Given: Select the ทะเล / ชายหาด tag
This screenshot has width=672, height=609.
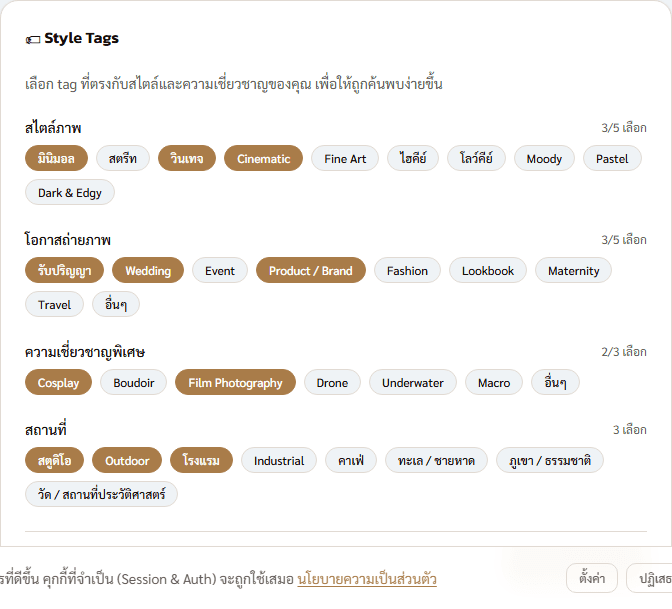Looking at the screenshot, I should click(436, 460).
